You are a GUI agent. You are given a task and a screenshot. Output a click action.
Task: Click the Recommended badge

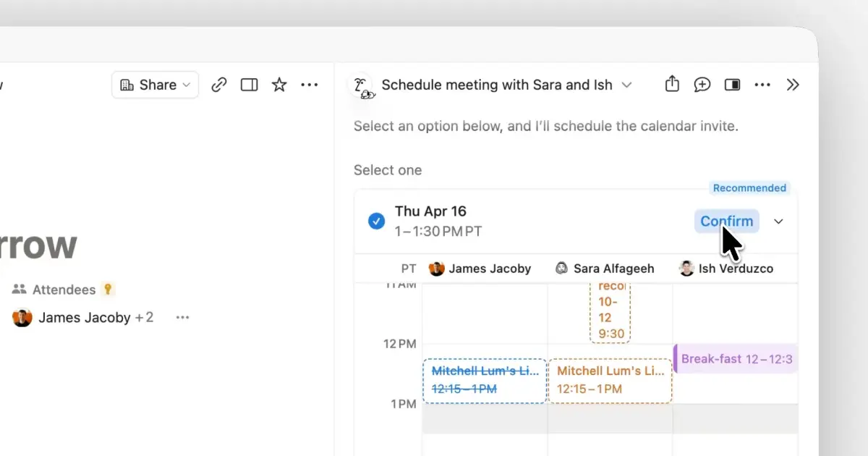click(749, 187)
